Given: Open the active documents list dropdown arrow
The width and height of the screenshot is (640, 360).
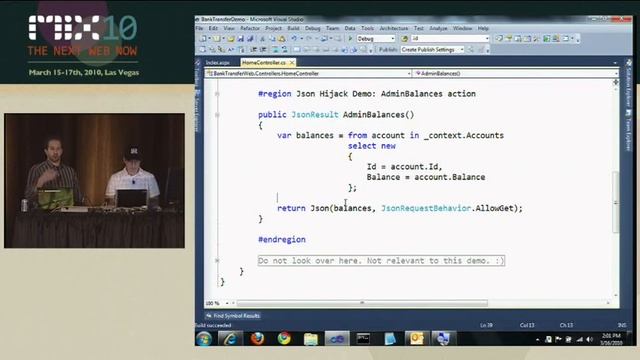Looking at the screenshot, I should 615,63.
